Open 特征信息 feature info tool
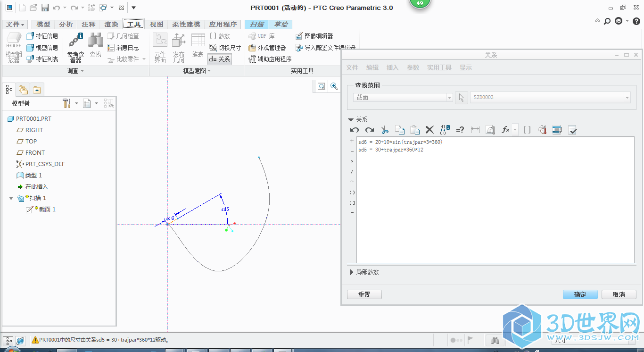 pyautogui.click(x=42, y=36)
